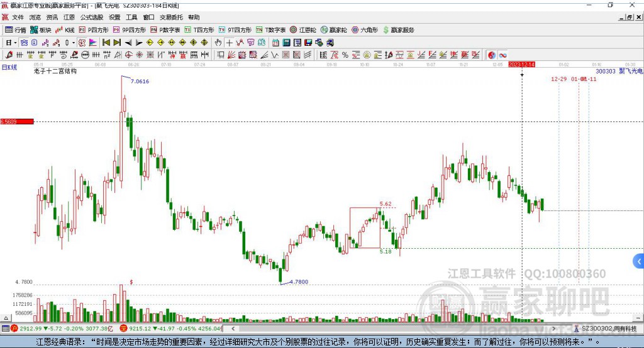644x348 pixels.
Task: Click the save floppy-disk icon
Action: click(308, 43)
